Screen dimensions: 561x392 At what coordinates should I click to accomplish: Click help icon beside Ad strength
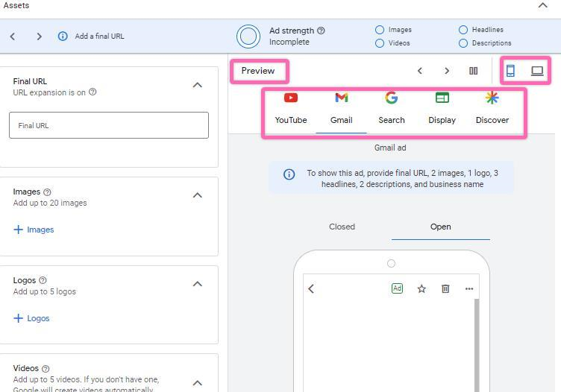[321, 31]
